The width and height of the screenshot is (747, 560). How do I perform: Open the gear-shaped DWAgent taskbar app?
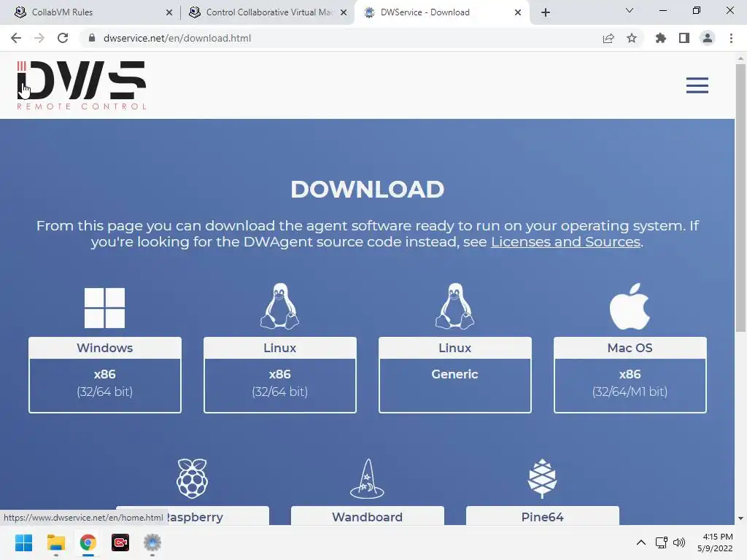coord(152,542)
